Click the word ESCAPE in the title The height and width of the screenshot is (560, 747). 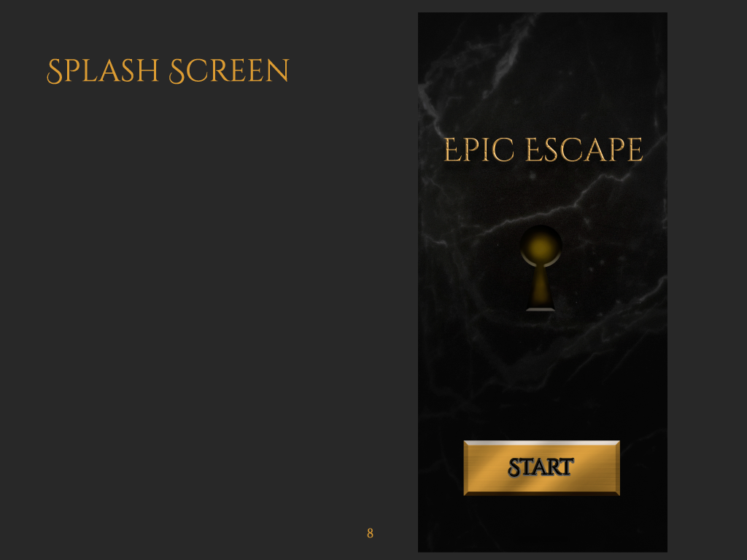coord(584,149)
